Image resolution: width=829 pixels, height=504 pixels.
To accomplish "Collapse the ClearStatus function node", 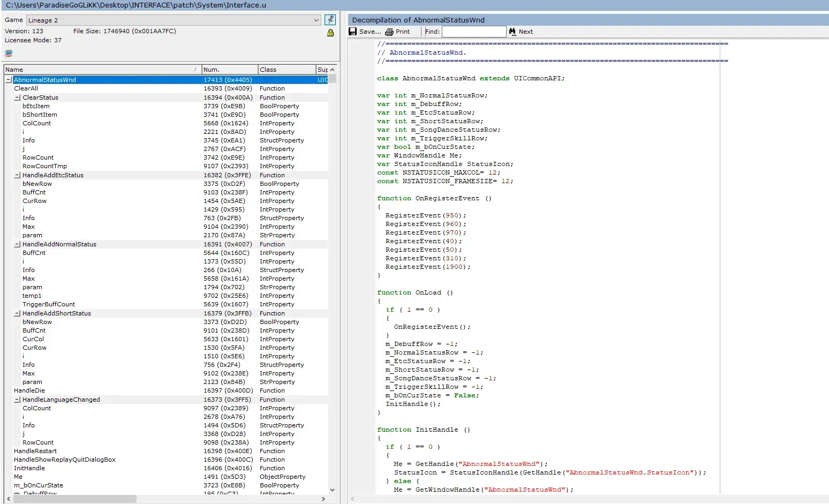I will (17, 97).
